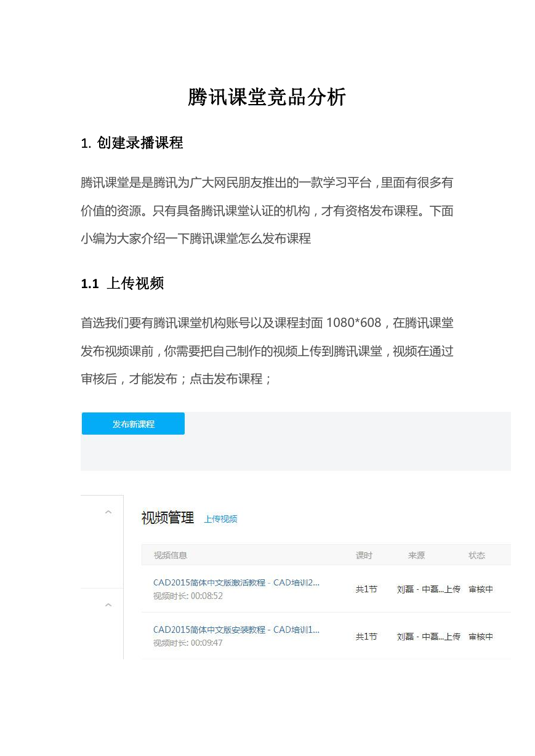Viewport: 535px width, 756px height.
Task: Open the 上传视频 link
Action: [220, 519]
